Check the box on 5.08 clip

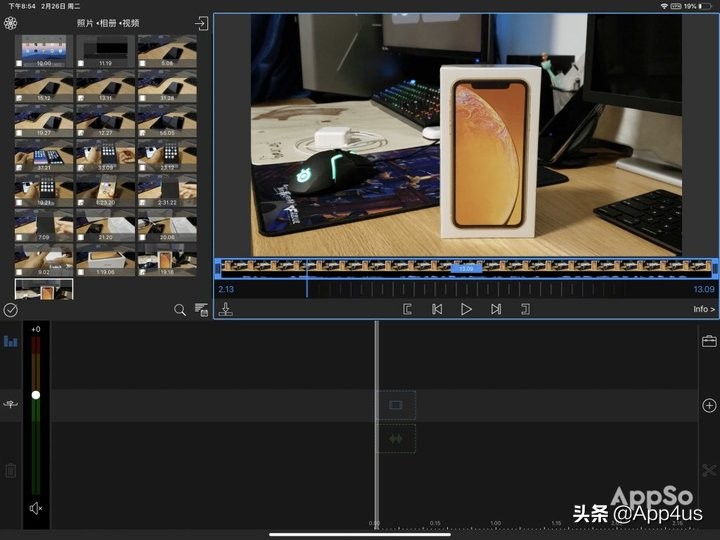coord(142,63)
